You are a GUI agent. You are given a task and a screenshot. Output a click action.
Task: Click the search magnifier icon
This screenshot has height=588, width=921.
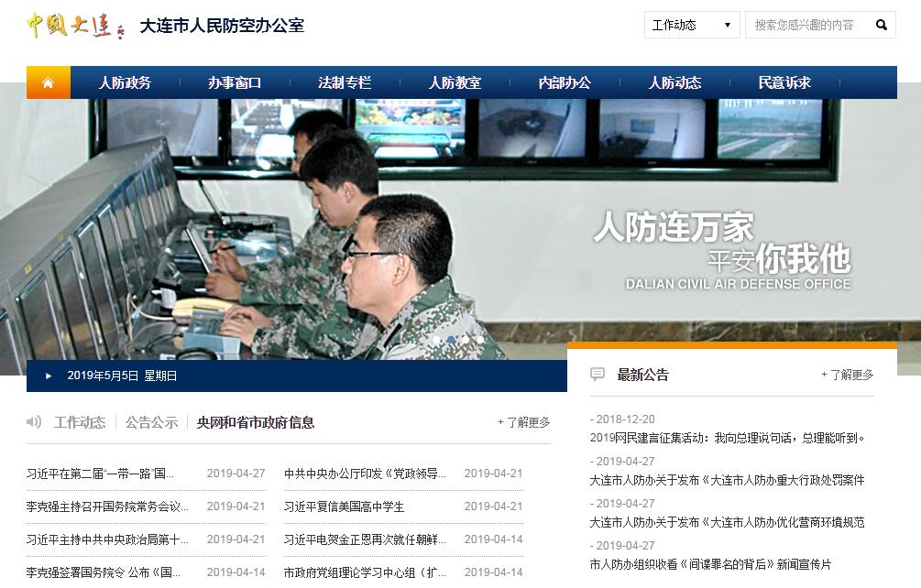[882, 25]
